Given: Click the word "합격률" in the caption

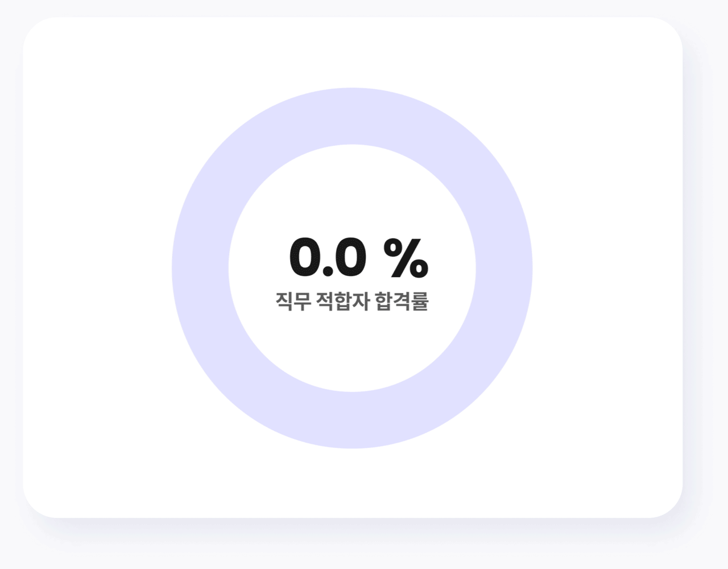Looking at the screenshot, I should [402, 301].
